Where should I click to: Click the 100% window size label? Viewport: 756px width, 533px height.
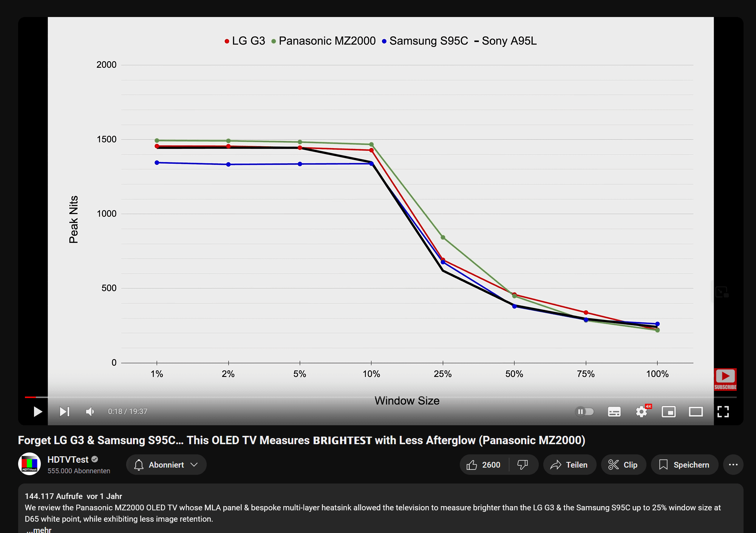tap(657, 374)
